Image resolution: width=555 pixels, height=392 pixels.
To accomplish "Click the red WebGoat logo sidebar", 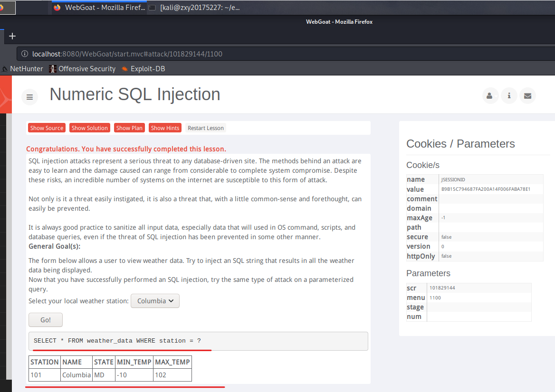I will 6,95.
